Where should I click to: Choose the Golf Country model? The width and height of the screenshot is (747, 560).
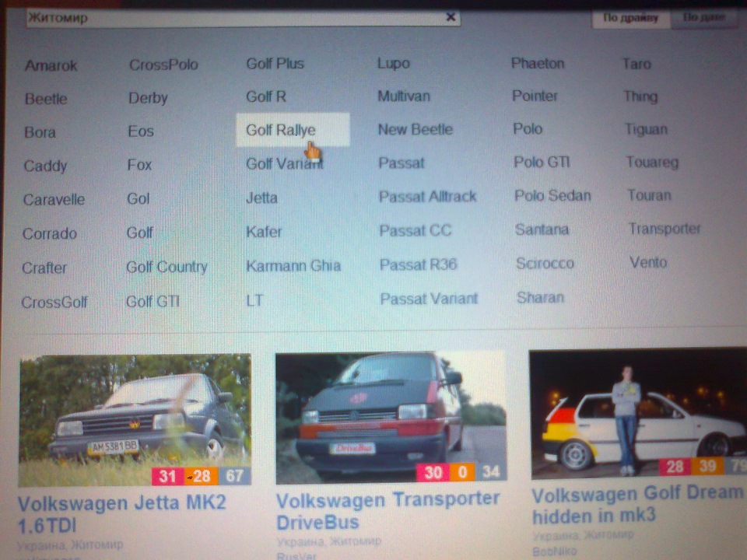167,267
